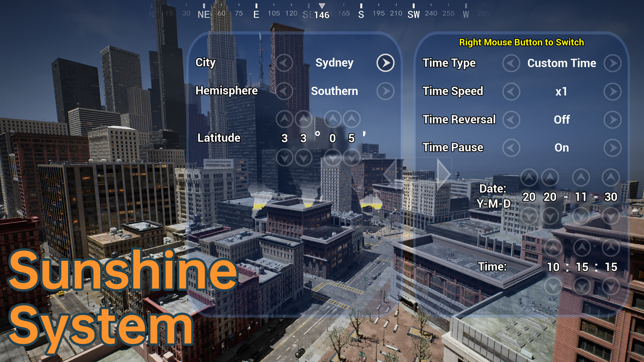Decrease the time seconds value

pos(611,286)
